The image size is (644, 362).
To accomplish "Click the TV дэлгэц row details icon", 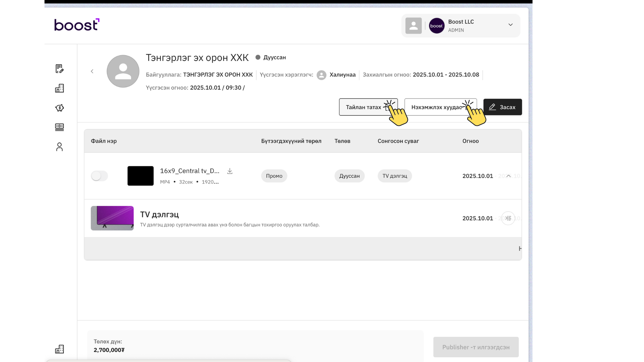I will pyautogui.click(x=508, y=218).
